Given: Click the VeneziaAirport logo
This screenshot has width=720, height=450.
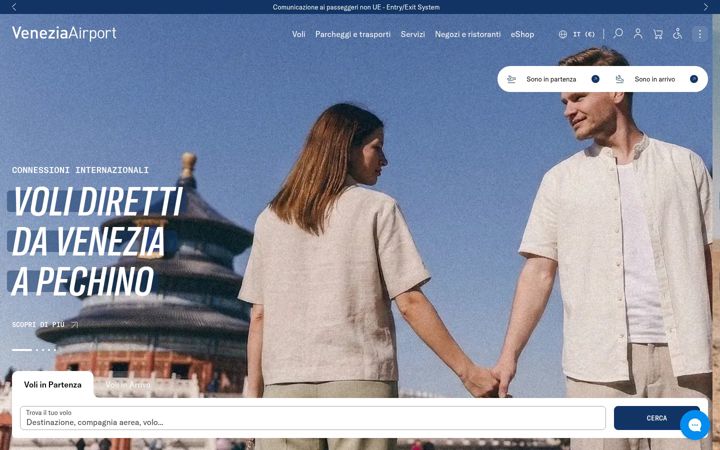Looking at the screenshot, I should click(x=64, y=34).
